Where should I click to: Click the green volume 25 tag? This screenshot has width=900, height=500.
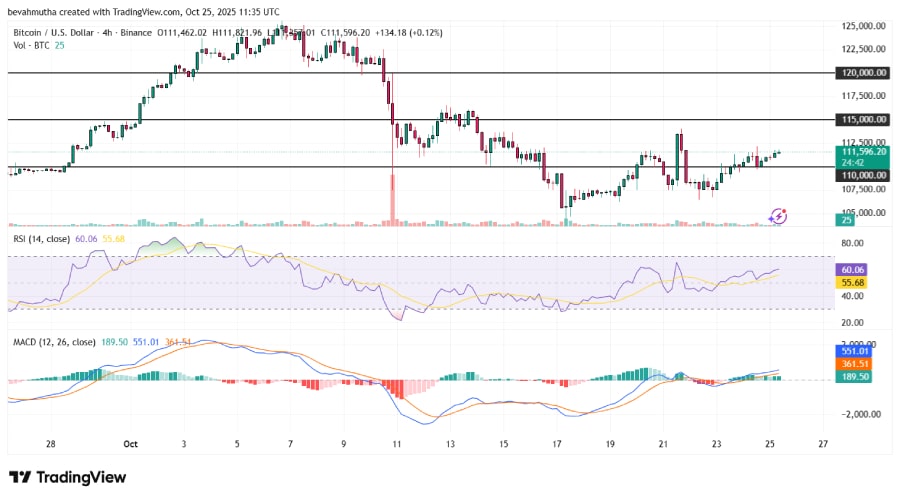click(846, 219)
